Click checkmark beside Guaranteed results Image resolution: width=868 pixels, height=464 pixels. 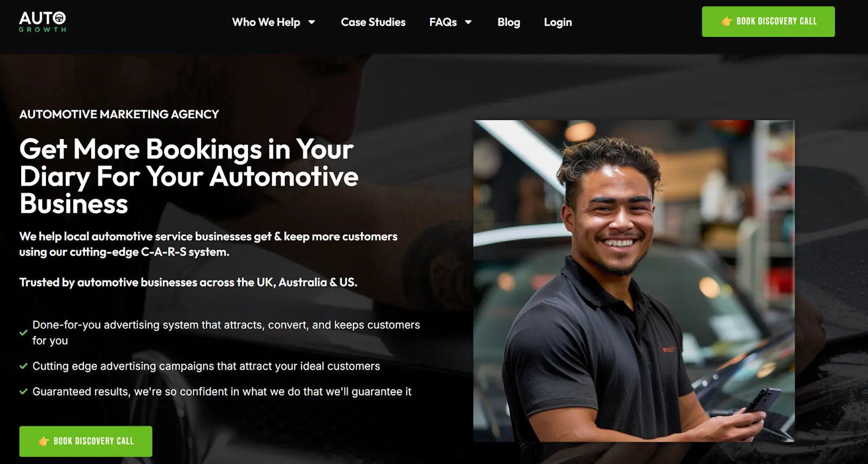pyautogui.click(x=23, y=392)
